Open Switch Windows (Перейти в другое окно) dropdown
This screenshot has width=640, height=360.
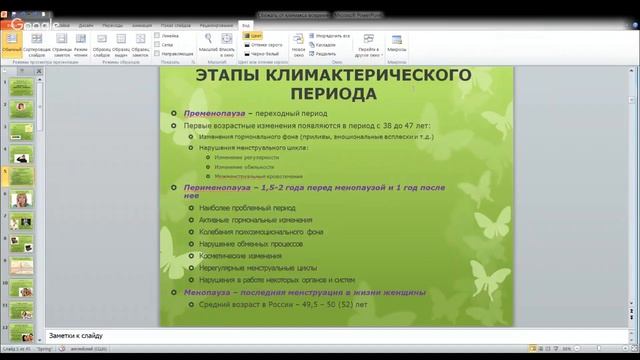(x=368, y=45)
